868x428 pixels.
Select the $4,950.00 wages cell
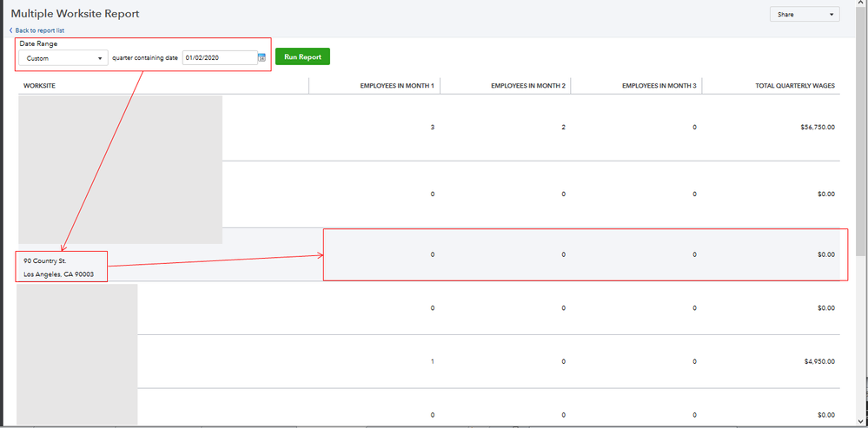(x=819, y=362)
